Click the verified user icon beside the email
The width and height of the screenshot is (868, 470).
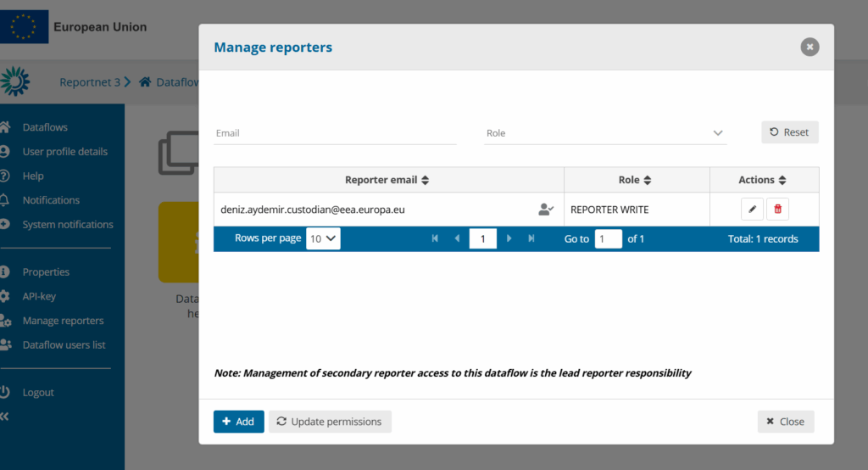coord(546,210)
